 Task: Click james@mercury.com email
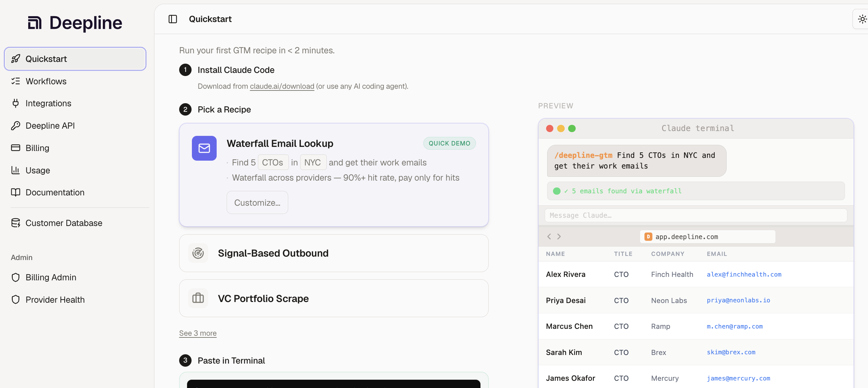738,378
